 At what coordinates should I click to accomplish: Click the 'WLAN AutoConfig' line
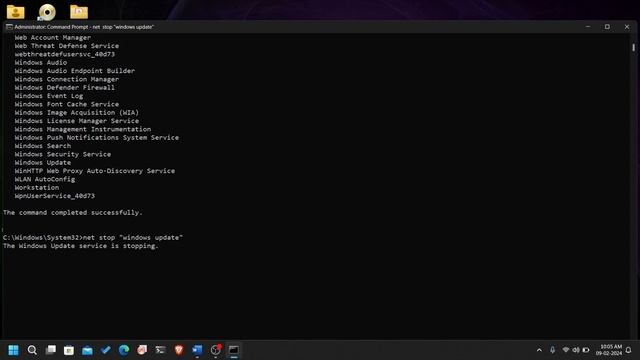(45, 179)
